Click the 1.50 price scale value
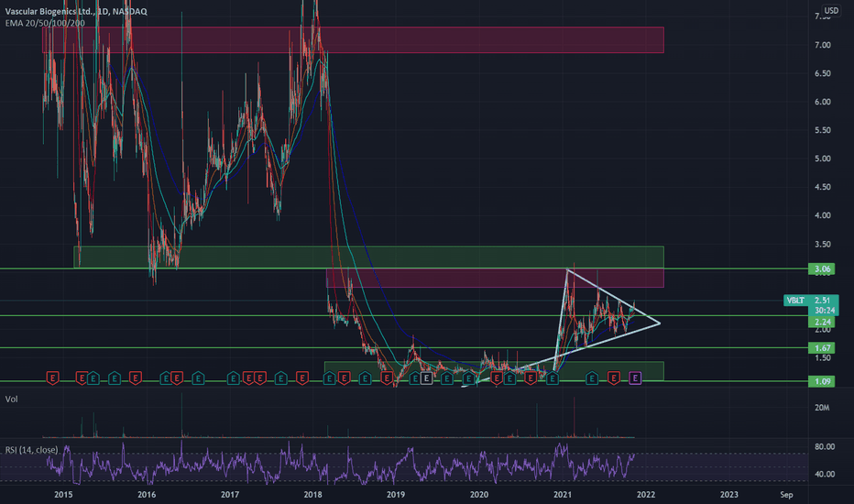The height and width of the screenshot is (504, 854). 823,357
